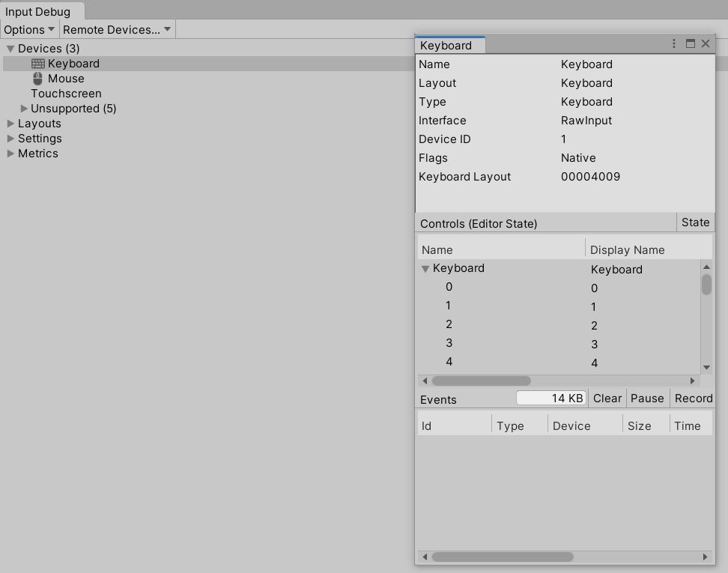Click the Pause events button

point(647,398)
